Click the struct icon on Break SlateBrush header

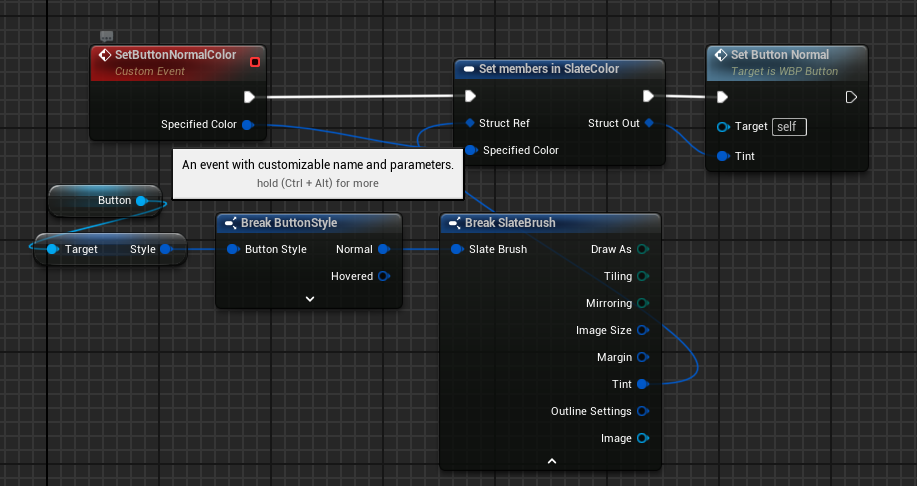coord(454,223)
